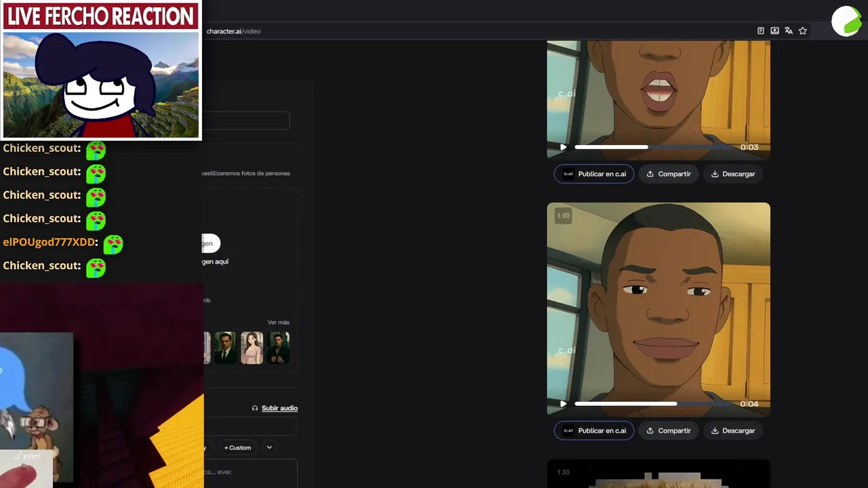Bookmark page with the star icon
868x488 pixels.
(x=803, y=30)
